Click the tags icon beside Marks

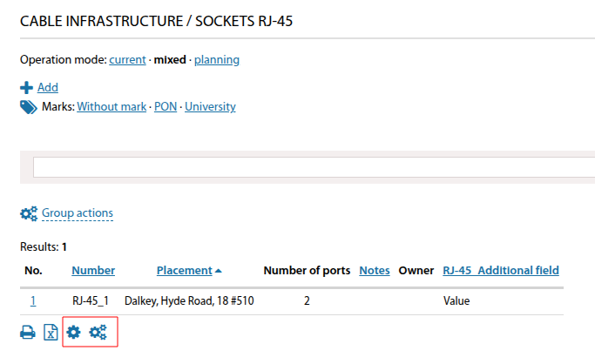29,107
